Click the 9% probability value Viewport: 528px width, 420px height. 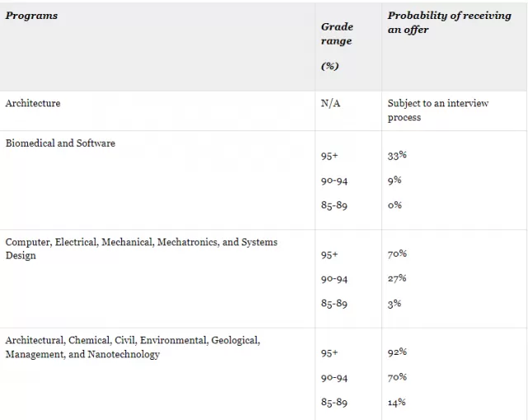pyautogui.click(x=394, y=180)
